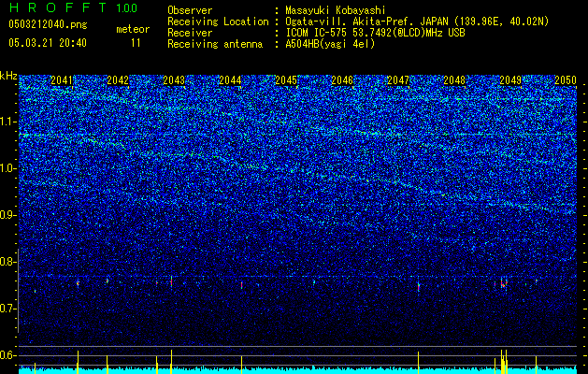
Task: Click the 0.8 kHz axis label
Action: [x=8, y=262]
